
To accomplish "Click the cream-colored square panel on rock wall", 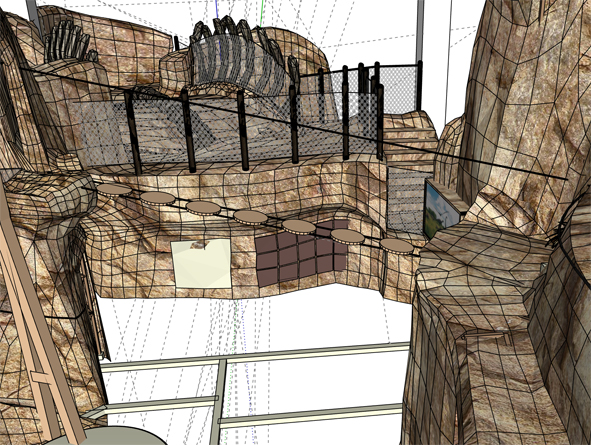I will pos(201,264).
